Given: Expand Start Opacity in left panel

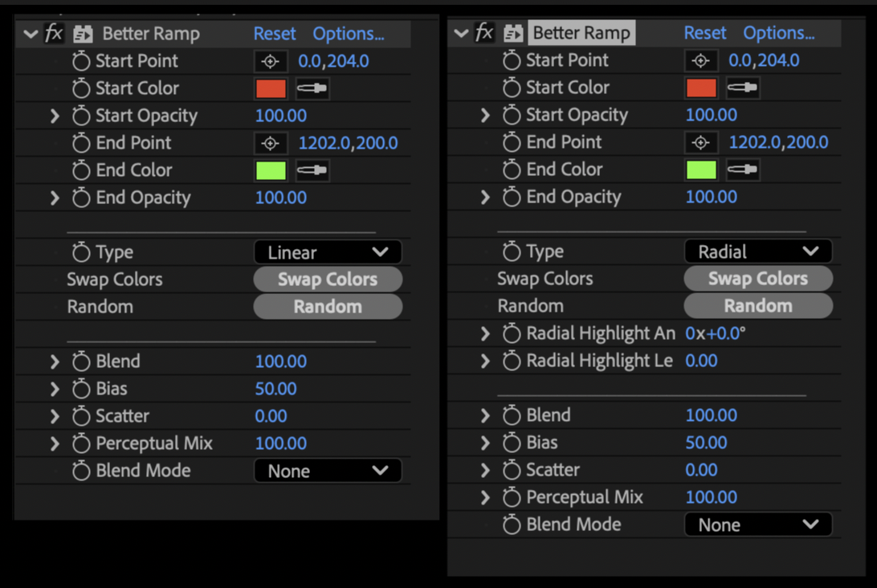Looking at the screenshot, I should [x=55, y=116].
